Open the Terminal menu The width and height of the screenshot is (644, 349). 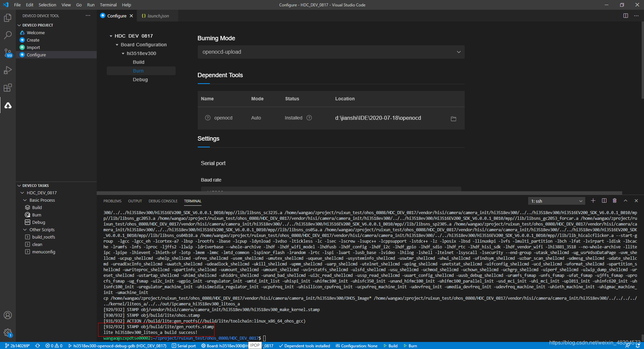pos(108,5)
